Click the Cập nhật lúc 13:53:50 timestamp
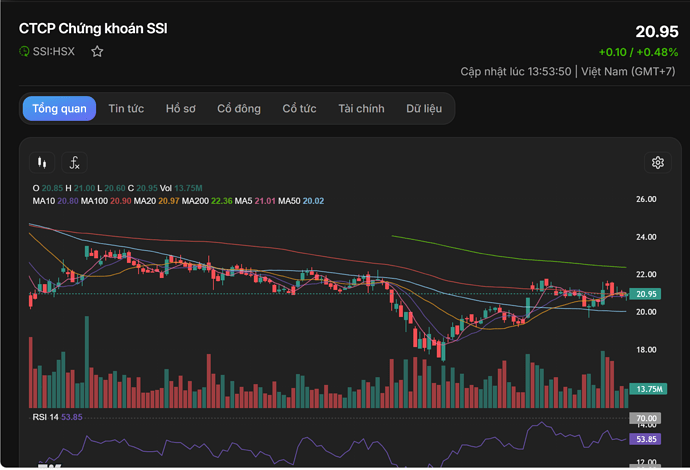This screenshot has width=690, height=470. click(x=516, y=71)
